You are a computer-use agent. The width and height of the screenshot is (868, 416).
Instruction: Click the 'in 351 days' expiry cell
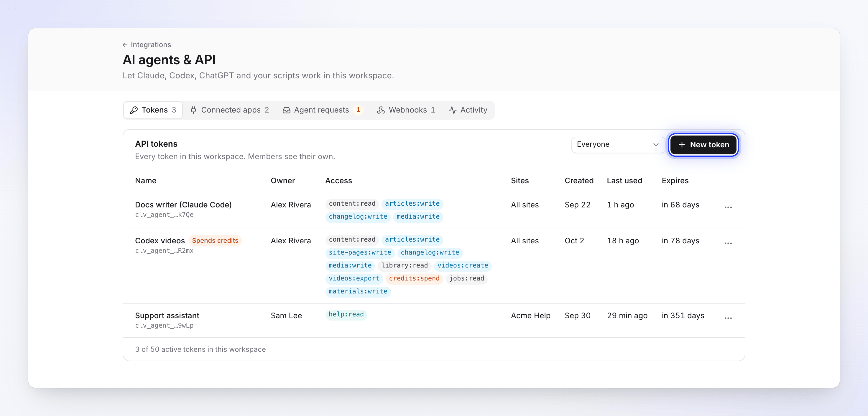coord(683,315)
